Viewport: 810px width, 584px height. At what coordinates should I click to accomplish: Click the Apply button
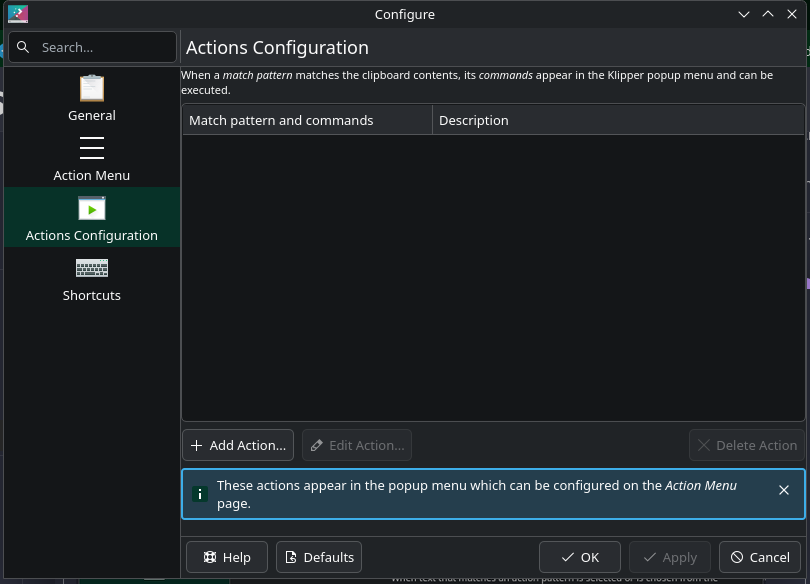click(x=670, y=557)
